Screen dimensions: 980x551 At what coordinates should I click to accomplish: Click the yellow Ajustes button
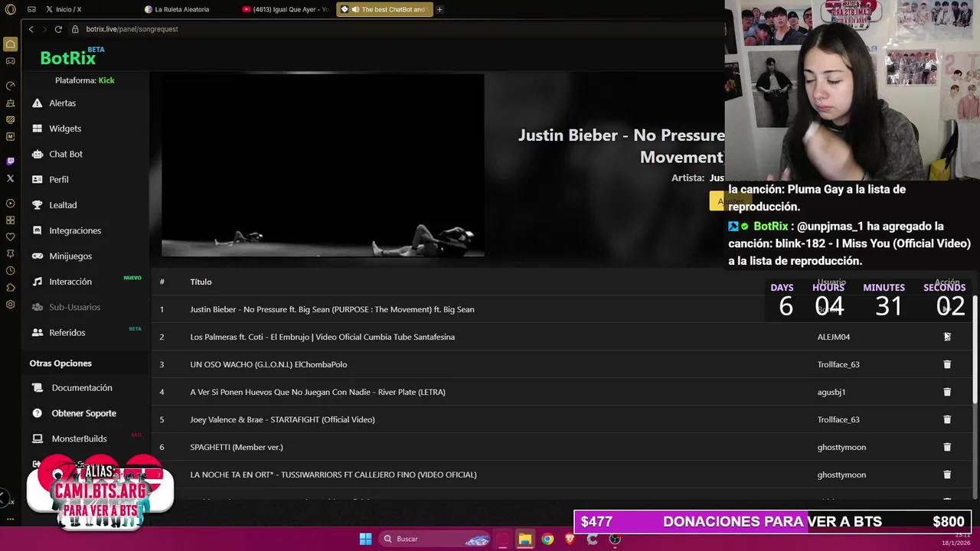730,201
